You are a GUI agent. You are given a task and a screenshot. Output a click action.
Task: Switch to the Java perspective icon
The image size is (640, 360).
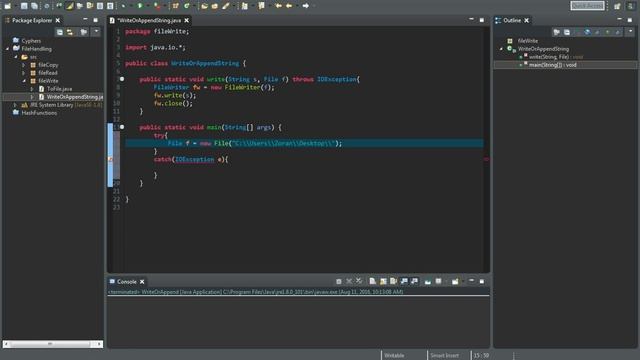(631, 6)
